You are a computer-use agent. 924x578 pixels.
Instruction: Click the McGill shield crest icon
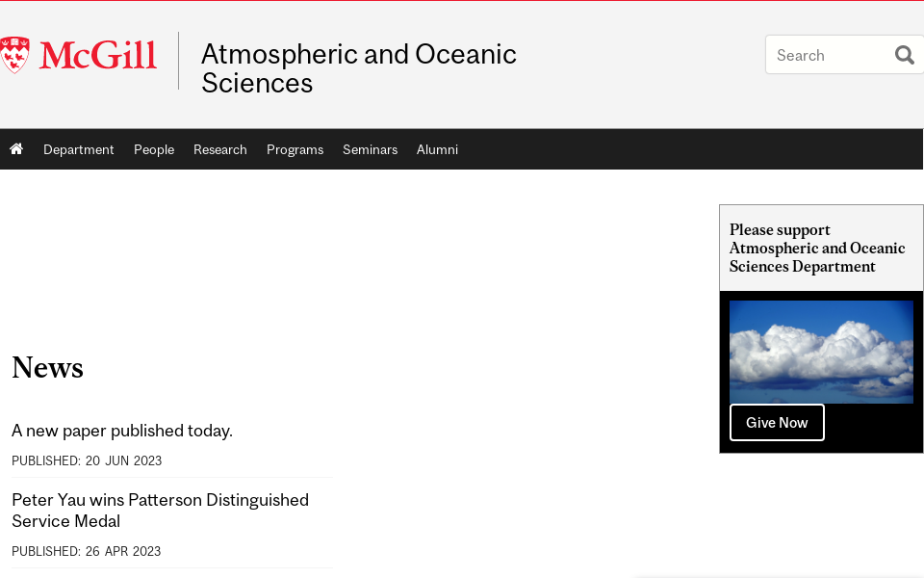(x=14, y=54)
